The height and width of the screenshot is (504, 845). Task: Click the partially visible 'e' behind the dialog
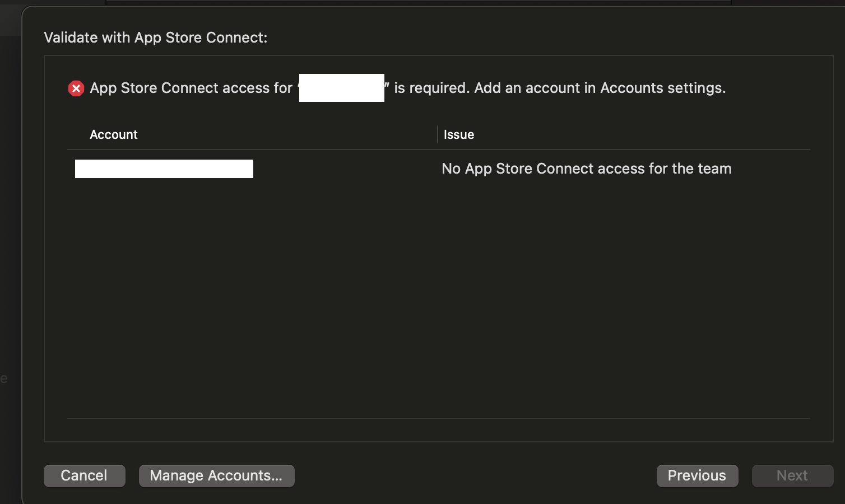4,379
